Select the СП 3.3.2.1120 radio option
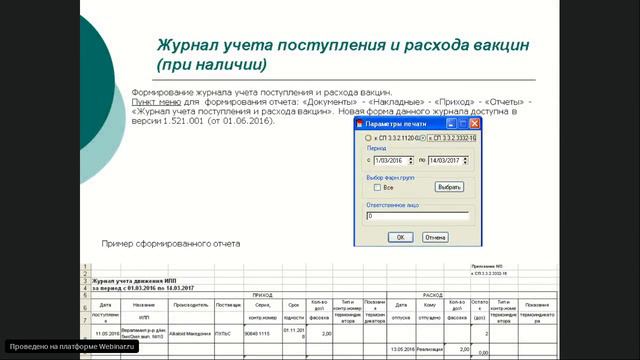Viewport: 640px width, 360px height. [368, 138]
